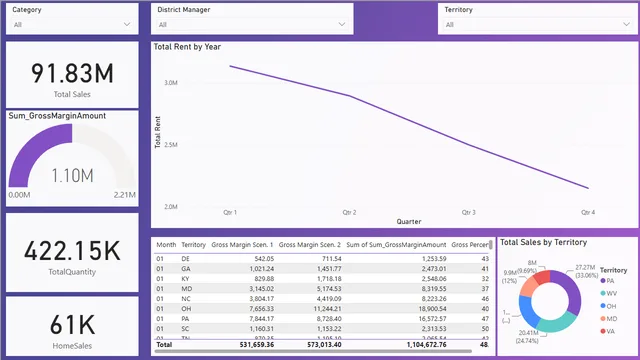
Task: Click the Sum_GrossMarginAmount gauge title
Action: pos(57,116)
